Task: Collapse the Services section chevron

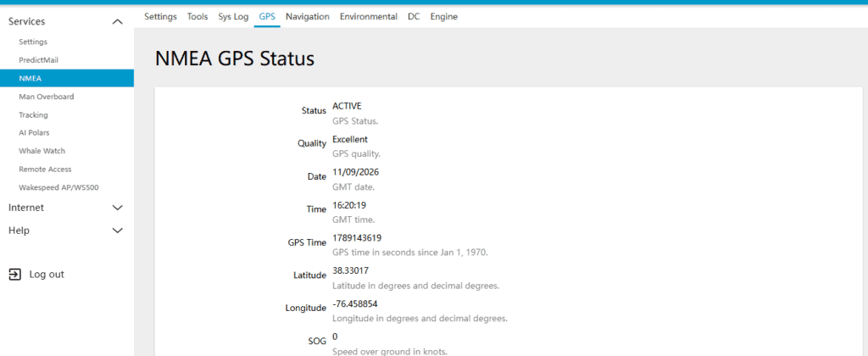Action: coord(117,22)
